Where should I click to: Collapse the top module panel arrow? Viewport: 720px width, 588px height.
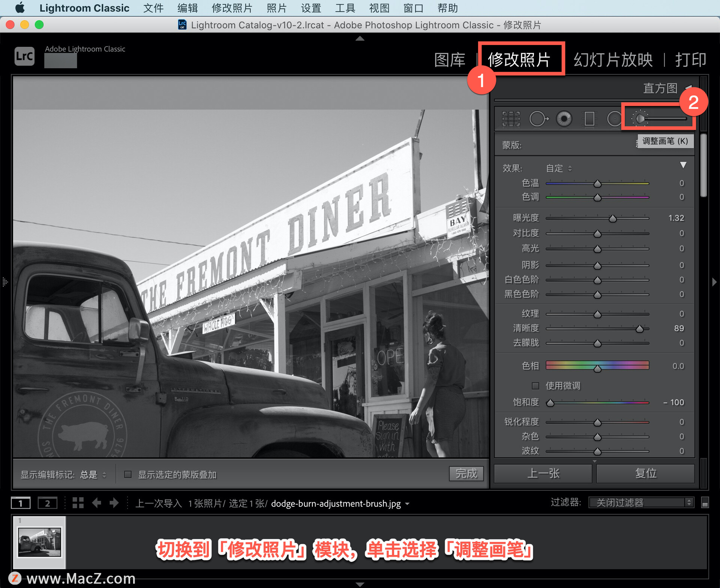click(360, 38)
